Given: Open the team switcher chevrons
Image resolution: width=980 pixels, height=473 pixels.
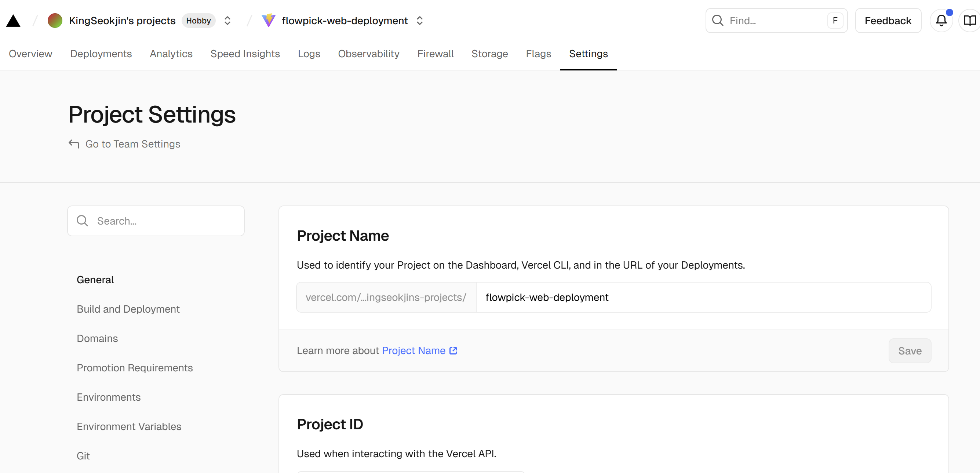Looking at the screenshot, I should pos(227,21).
